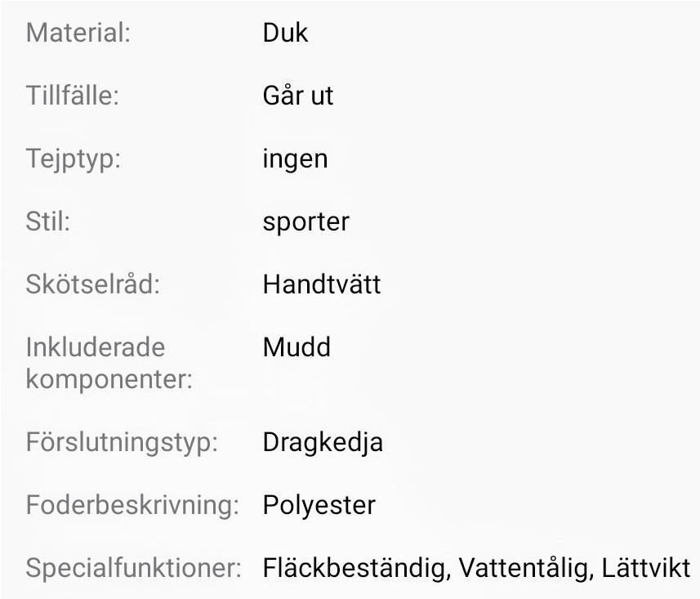Select the "Dragkedja" closure value
Screen dimensions: 700x599
[x=323, y=442]
